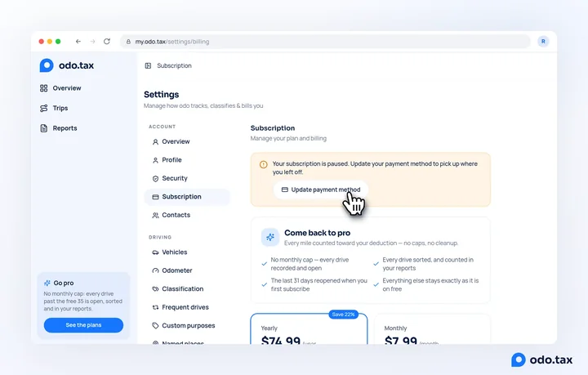Click the DRIVING section label

160,238
